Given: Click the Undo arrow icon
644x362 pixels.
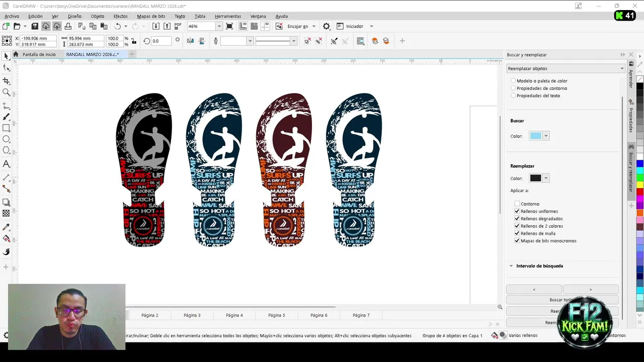Looking at the screenshot, I should (118, 26).
